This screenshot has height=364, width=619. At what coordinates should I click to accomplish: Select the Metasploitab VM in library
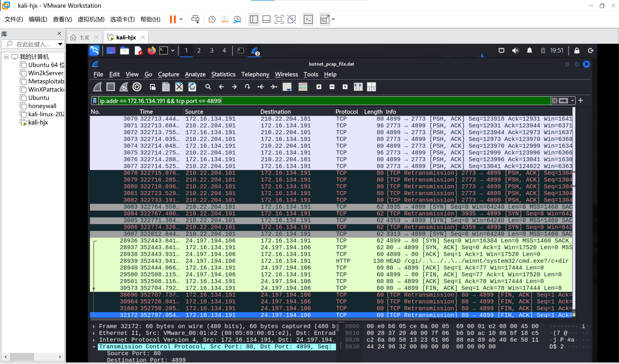point(46,81)
